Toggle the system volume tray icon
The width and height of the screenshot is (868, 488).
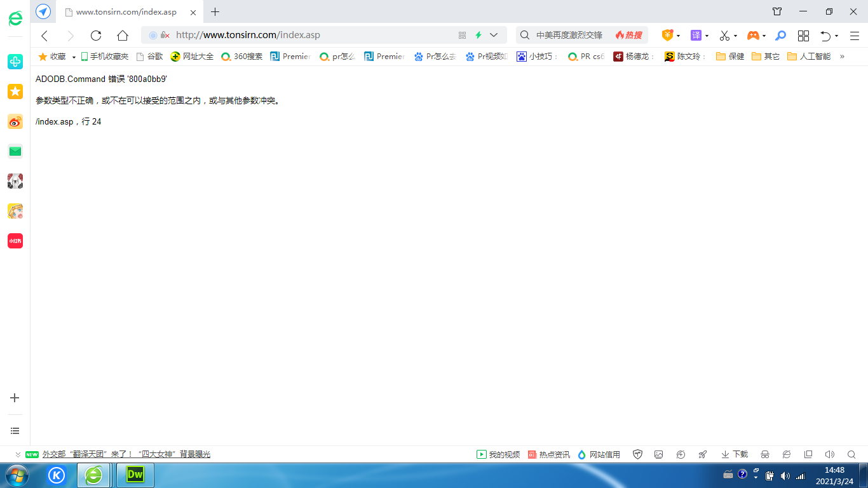pyautogui.click(x=785, y=476)
